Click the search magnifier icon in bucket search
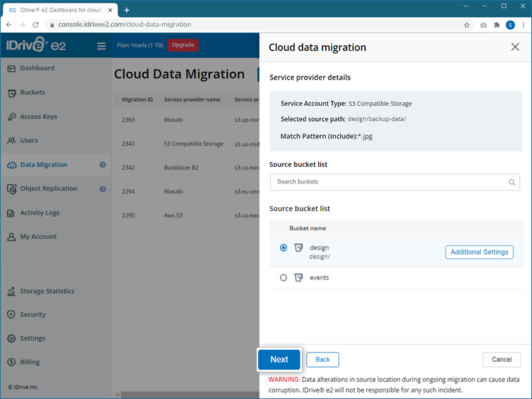Image resolution: width=532 pixels, height=399 pixels. click(511, 182)
